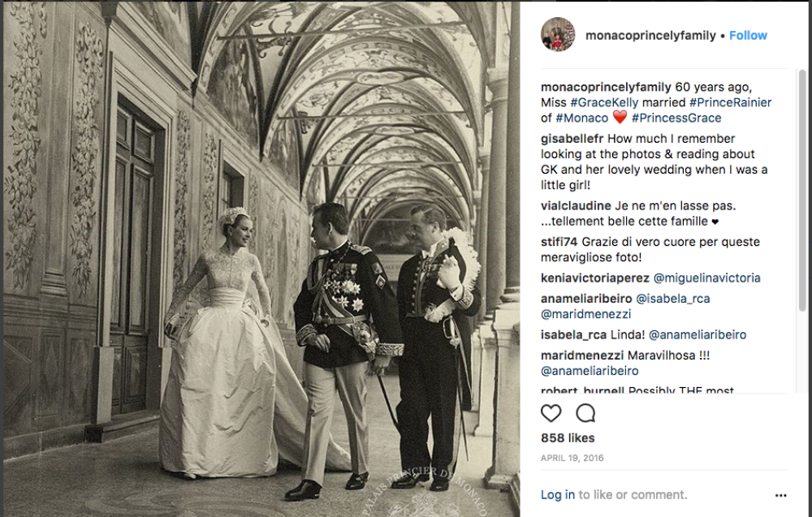Open the April 19, 2016 timestamp
This screenshot has height=517, width=812.
572,458
